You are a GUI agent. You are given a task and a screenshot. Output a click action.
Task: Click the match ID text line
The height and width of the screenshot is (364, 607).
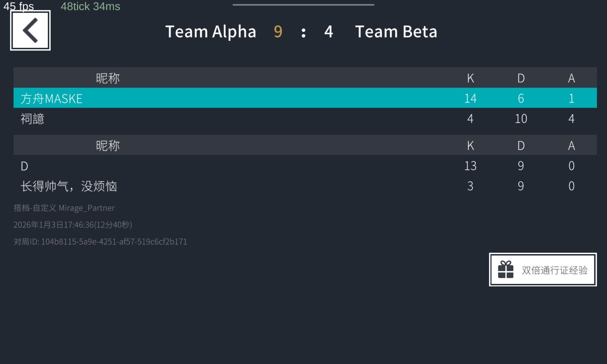tap(100, 242)
